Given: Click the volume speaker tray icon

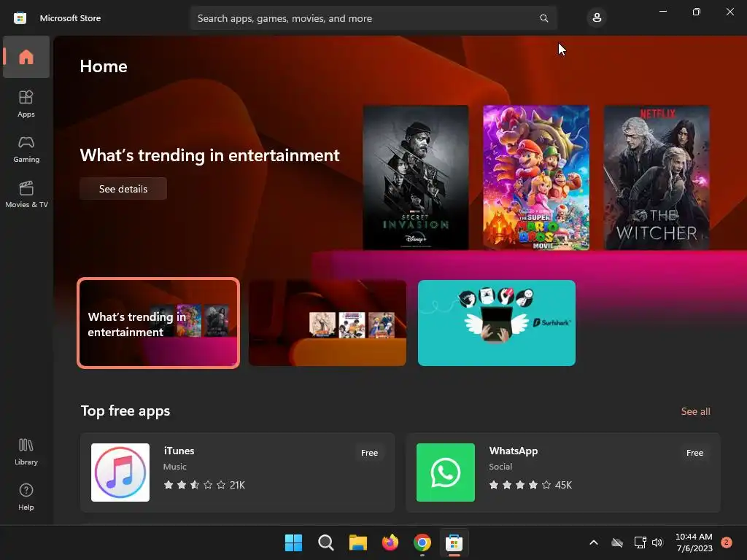Looking at the screenshot, I should pos(657,542).
